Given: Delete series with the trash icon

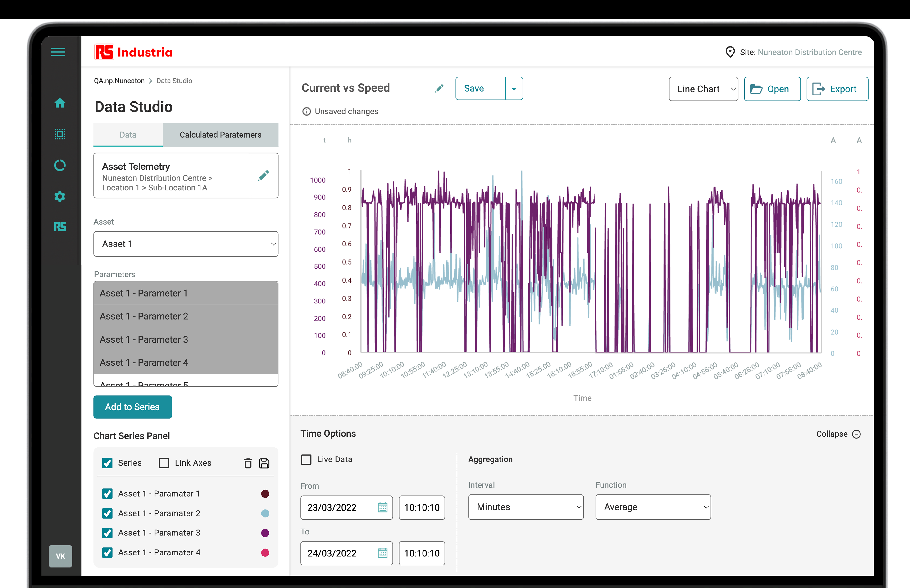Looking at the screenshot, I should 248,463.
